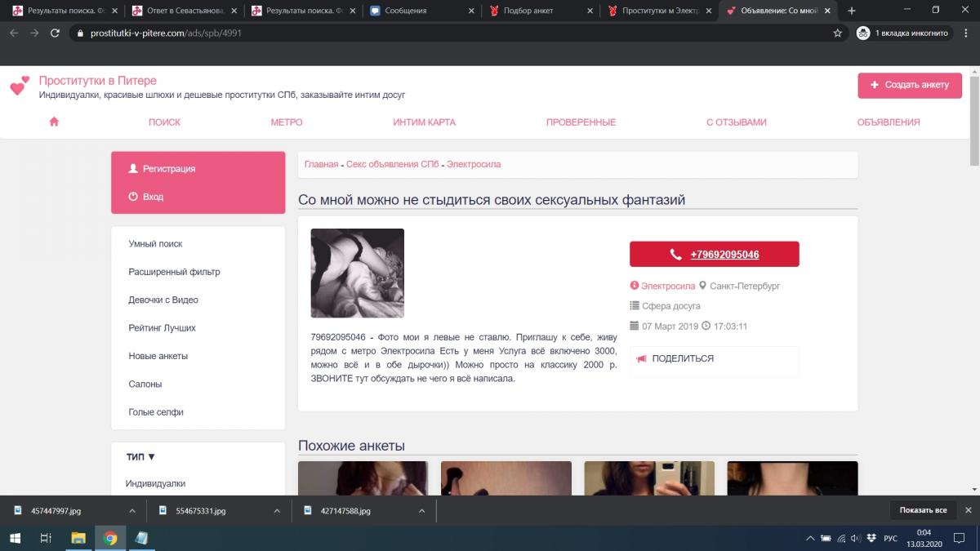Screen dimensions: 980x551
Task: Click the Показать все downloads button
Action: point(923,510)
